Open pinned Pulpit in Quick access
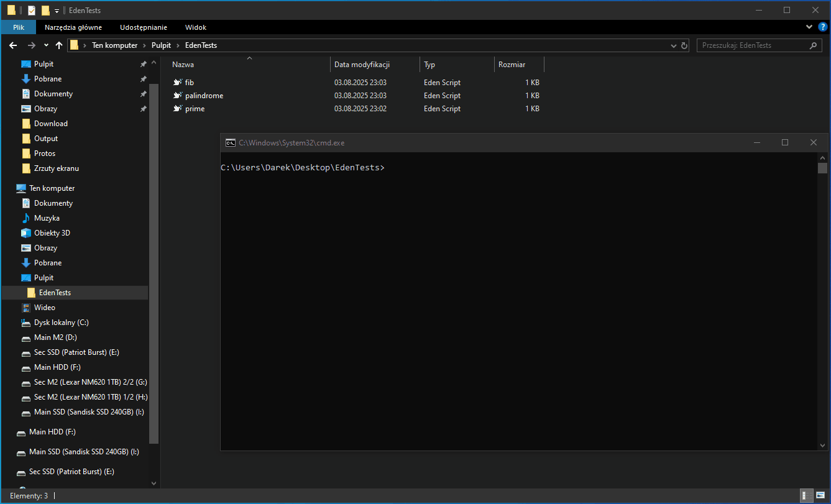 point(44,64)
